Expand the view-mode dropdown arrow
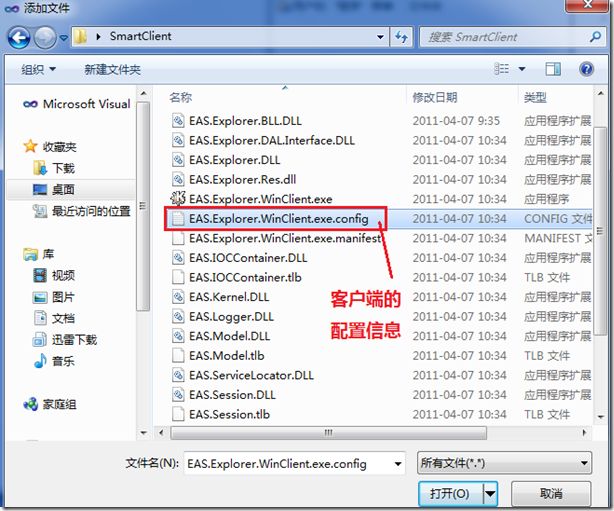 point(522,69)
